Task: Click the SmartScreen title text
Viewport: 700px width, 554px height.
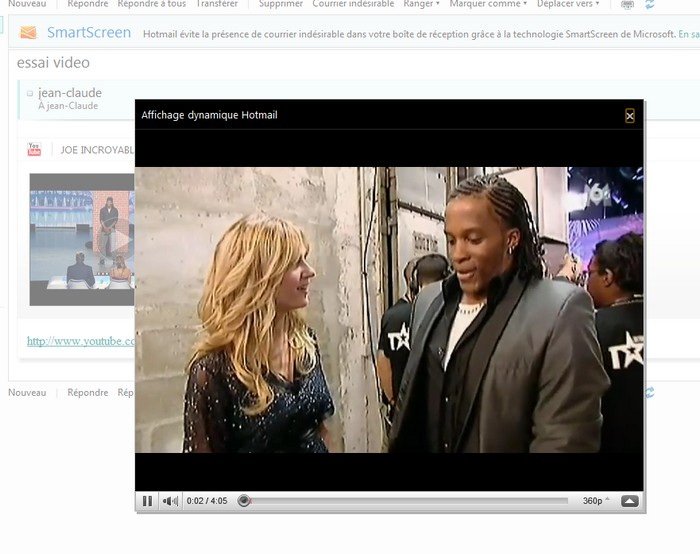Action: 89,33
